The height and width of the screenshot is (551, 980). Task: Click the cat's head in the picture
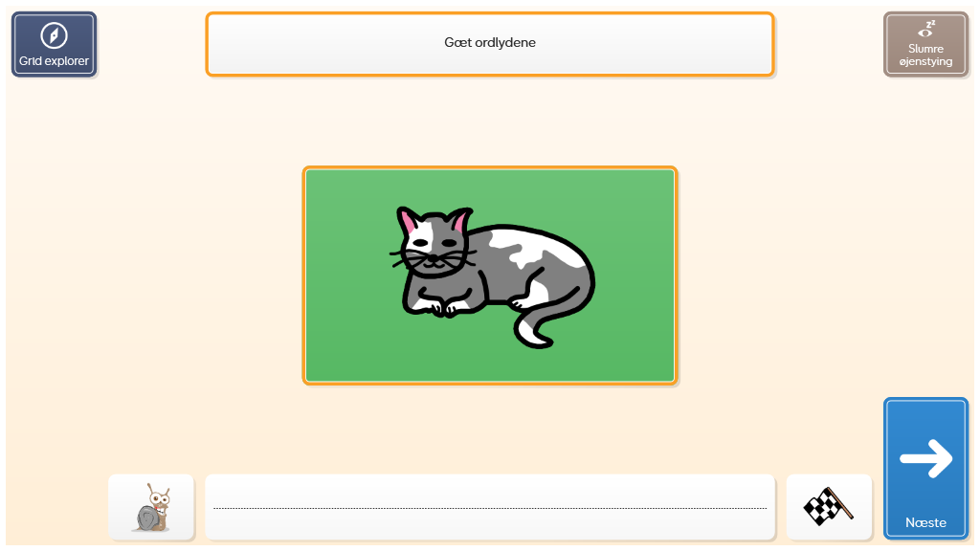[434, 242]
